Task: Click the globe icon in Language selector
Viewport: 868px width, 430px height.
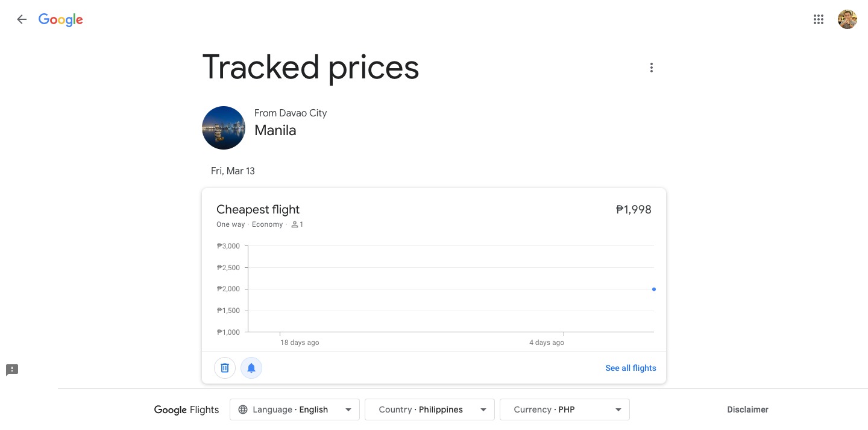Action: (243, 409)
